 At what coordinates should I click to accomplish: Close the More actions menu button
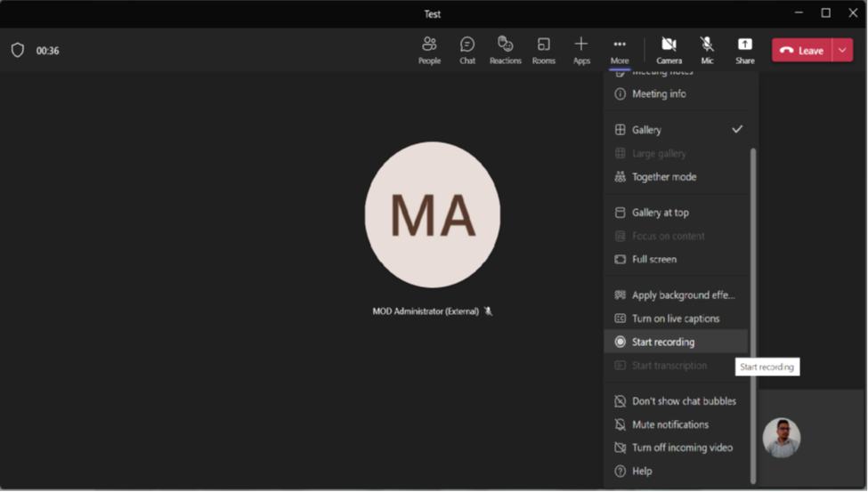(620, 51)
